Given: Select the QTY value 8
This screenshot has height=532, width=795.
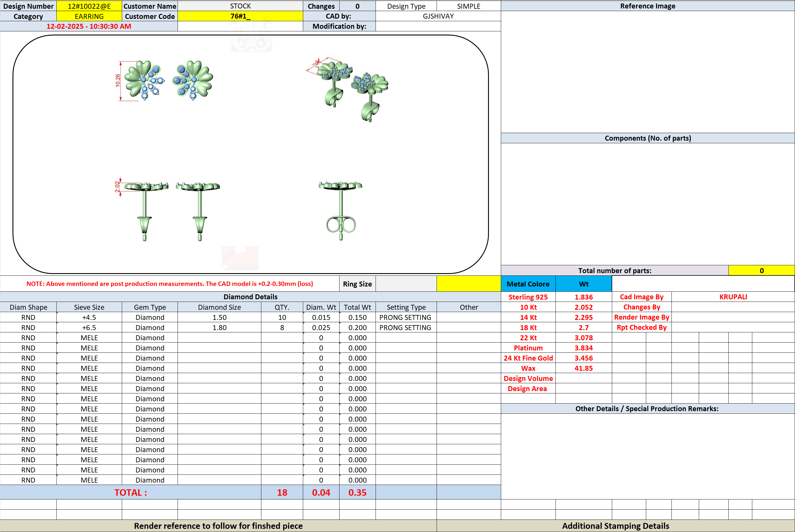Looking at the screenshot, I should click(282, 327).
